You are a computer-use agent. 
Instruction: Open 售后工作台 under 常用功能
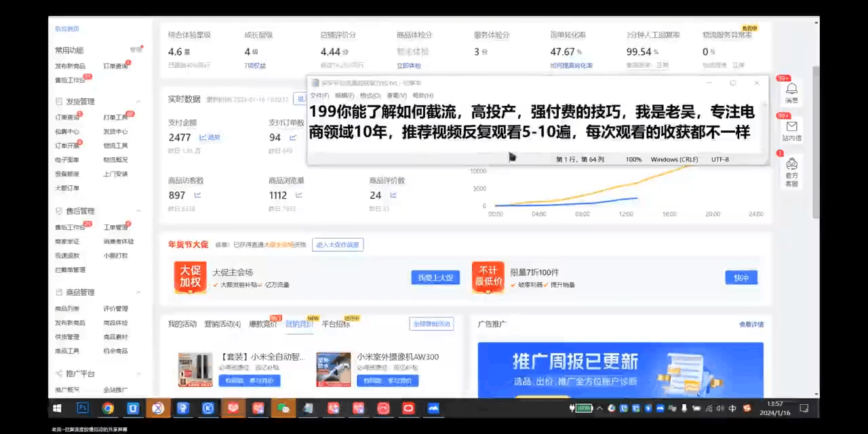click(x=70, y=80)
